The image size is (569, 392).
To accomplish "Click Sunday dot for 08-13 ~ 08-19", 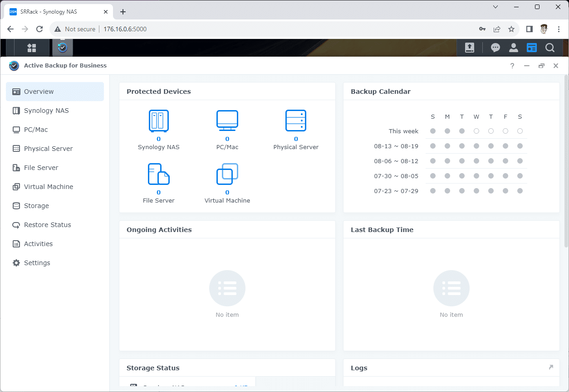I will coord(433,146).
